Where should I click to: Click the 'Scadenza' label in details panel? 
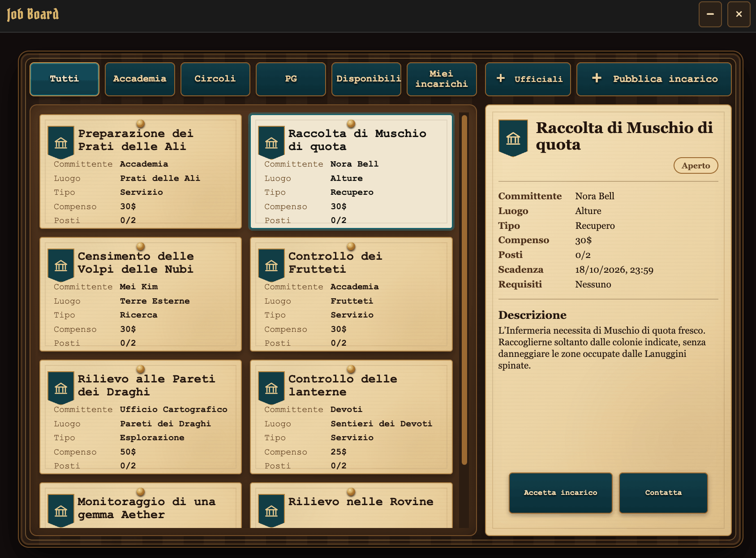[521, 270]
